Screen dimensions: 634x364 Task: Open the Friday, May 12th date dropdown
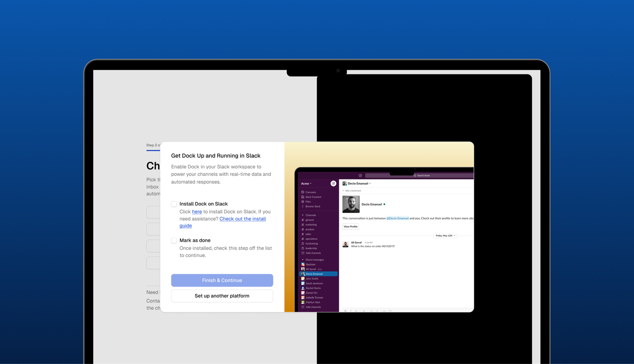click(445, 236)
